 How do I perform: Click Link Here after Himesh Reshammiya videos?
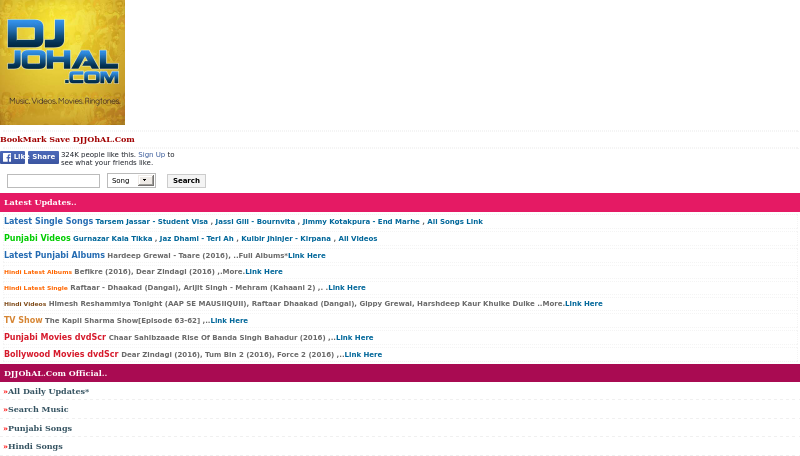584,303
